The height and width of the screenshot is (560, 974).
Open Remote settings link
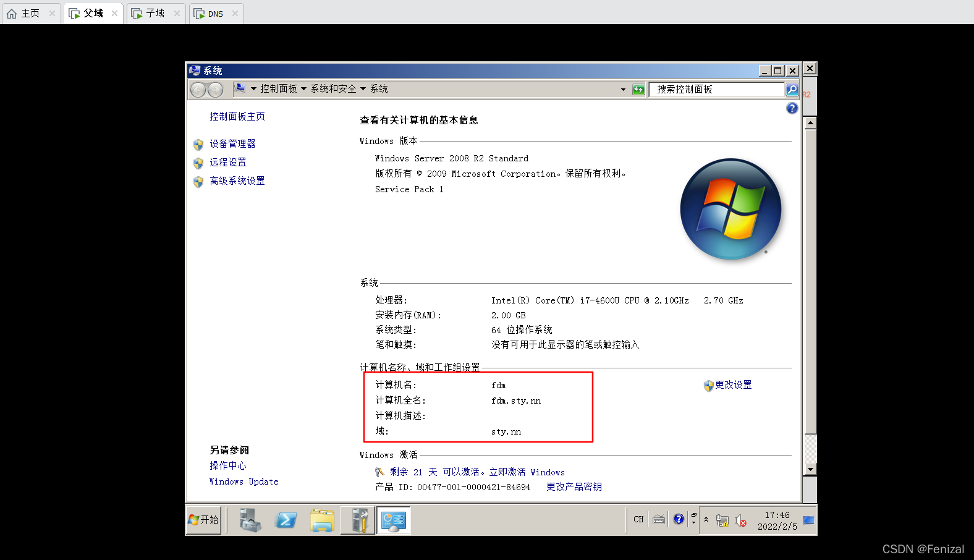227,162
